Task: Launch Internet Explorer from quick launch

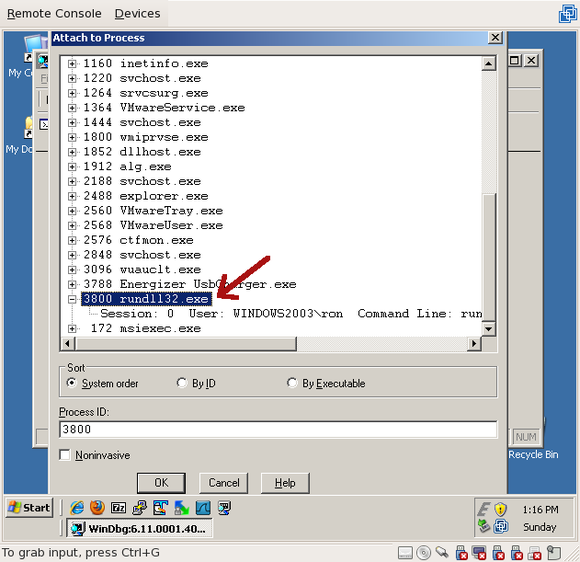Action: (77, 508)
